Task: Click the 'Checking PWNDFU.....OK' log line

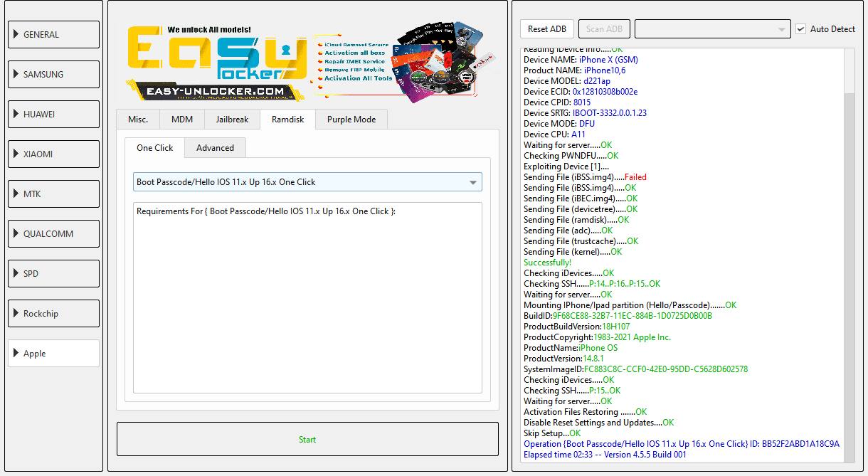Action: 571,155
